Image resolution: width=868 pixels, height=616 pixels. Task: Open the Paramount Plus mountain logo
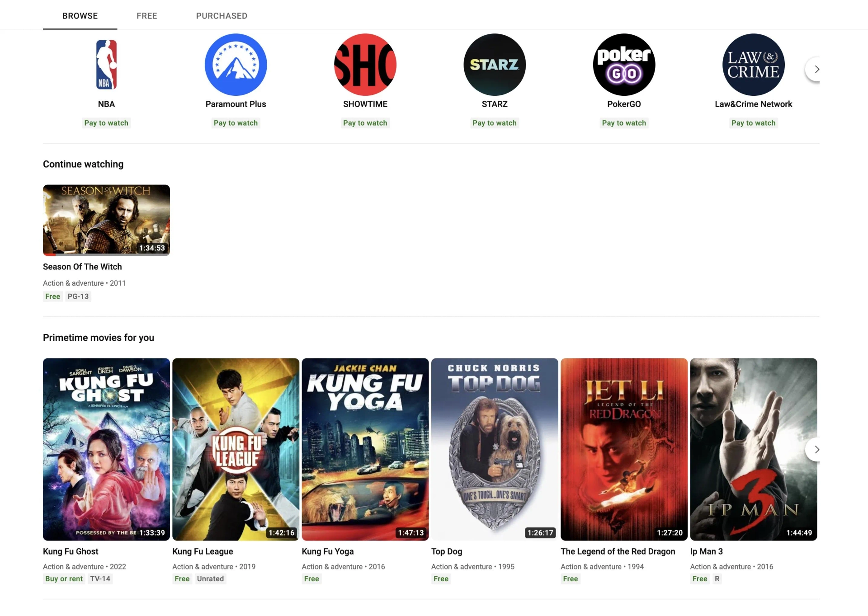(236, 65)
